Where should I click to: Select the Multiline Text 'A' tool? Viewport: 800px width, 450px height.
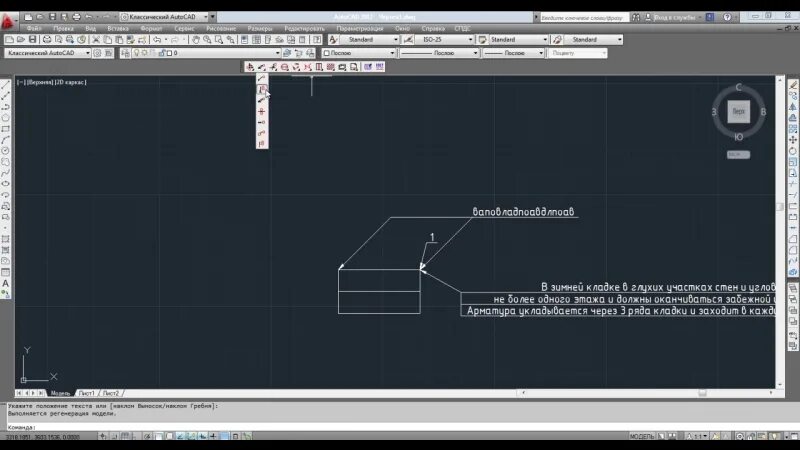pos(6,283)
